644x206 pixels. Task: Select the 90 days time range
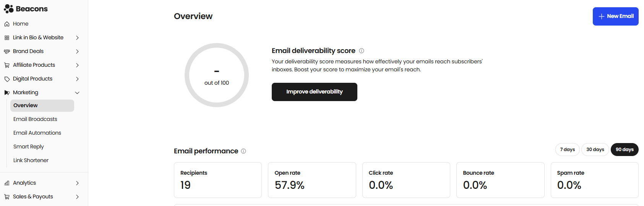(x=624, y=150)
